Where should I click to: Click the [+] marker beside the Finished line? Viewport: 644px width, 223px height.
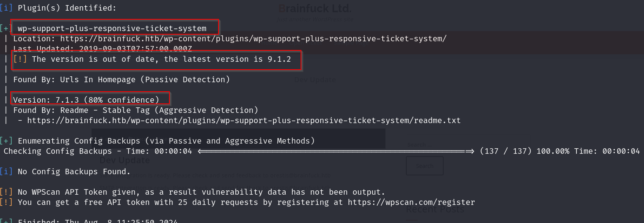6,221
